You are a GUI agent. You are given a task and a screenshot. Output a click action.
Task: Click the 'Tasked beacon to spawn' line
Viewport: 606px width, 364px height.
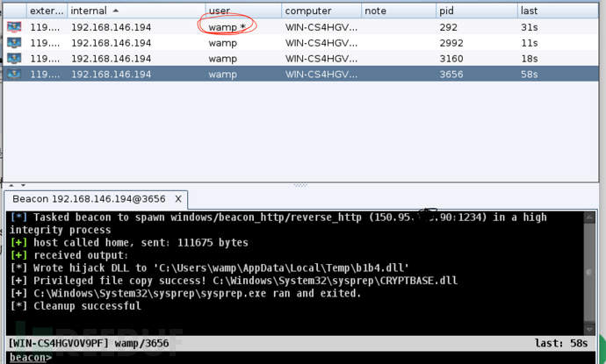pyautogui.click(x=278, y=224)
